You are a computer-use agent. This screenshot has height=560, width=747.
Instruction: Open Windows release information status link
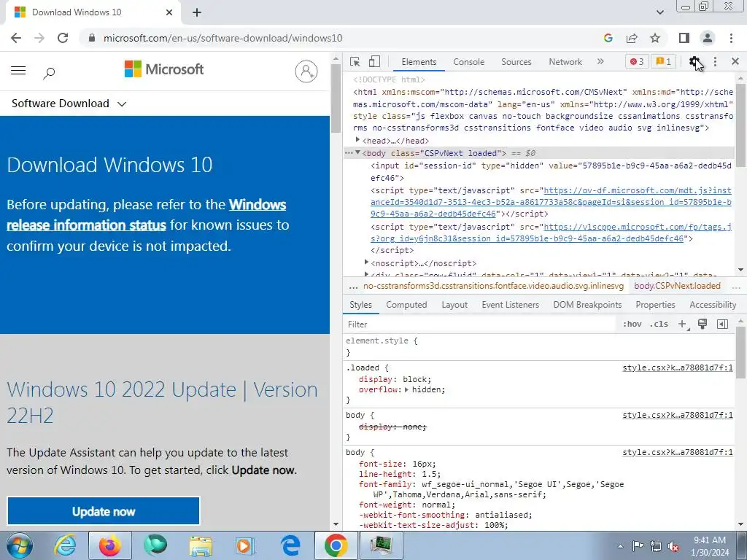tap(146, 215)
